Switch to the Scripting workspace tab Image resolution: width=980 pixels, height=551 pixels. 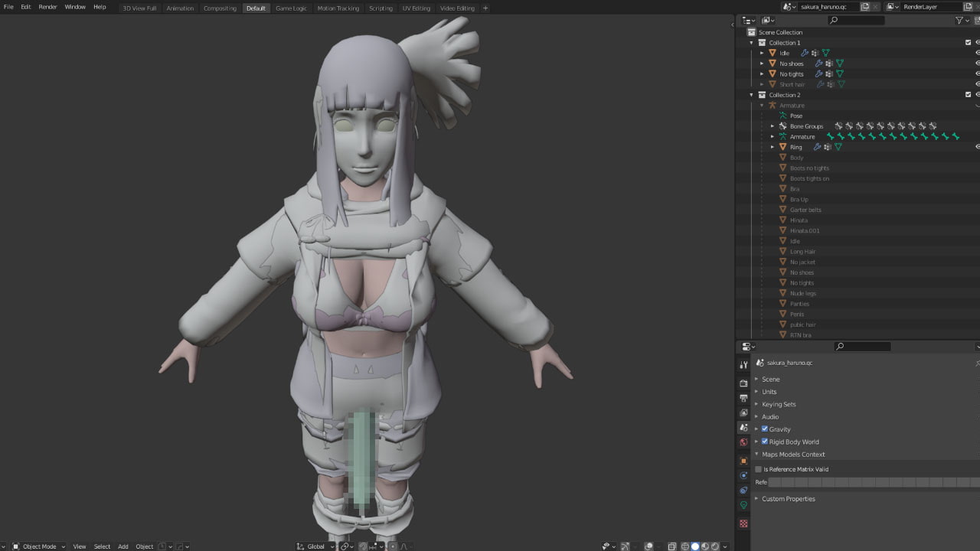coord(381,8)
